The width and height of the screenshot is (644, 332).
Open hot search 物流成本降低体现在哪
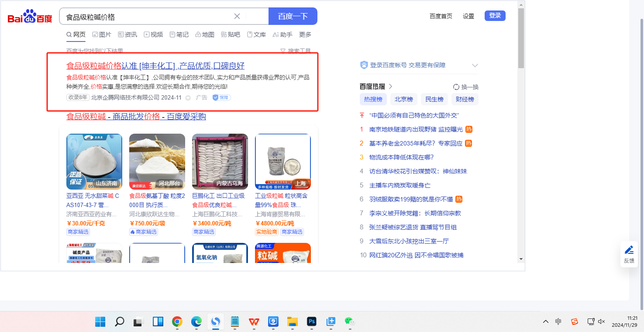[402, 157]
